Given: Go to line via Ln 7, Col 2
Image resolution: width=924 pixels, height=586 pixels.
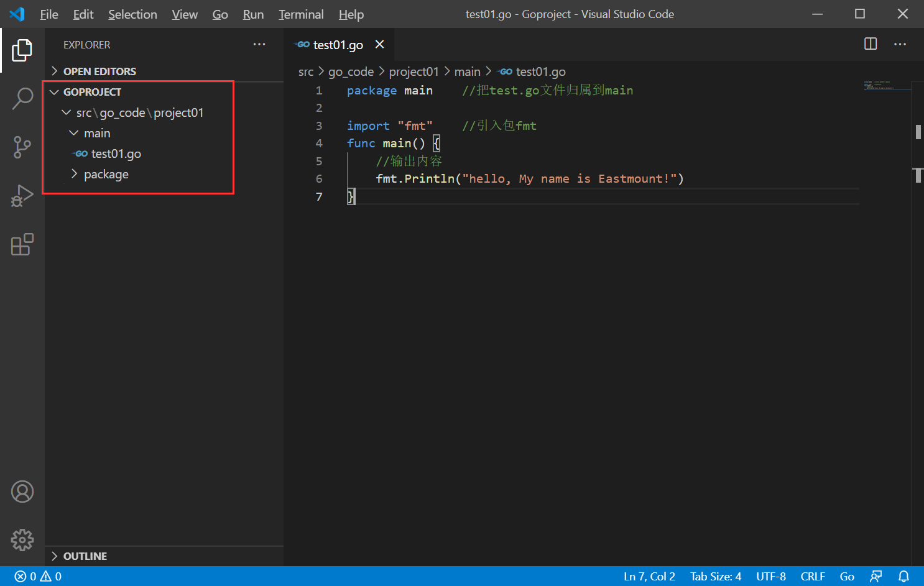Looking at the screenshot, I should [649, 576].
